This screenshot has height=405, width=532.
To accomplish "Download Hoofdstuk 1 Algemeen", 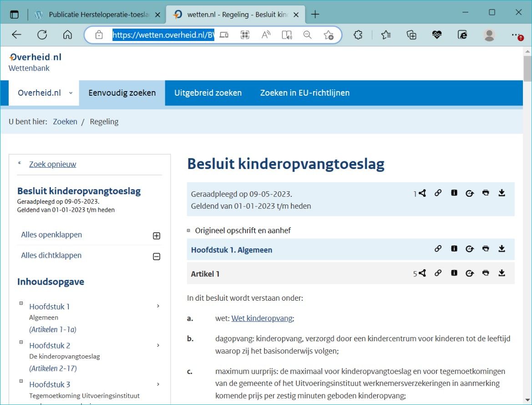I will click(x=502, y=249).
